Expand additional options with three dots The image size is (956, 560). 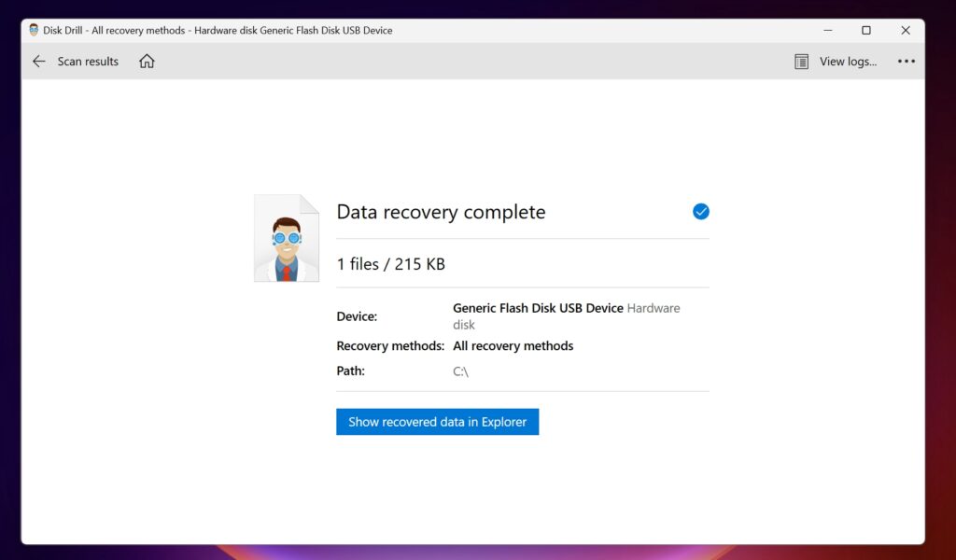(x=907, y=61)
